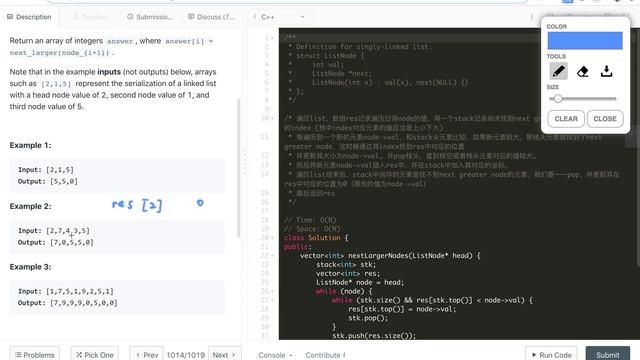Click the Contribute link

[325, 355]
